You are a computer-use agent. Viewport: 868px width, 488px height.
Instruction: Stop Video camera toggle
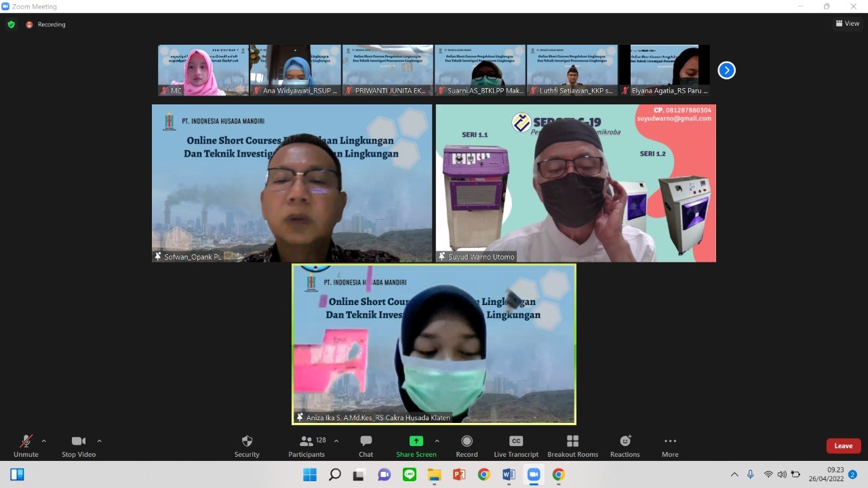(x=79, y=441)
